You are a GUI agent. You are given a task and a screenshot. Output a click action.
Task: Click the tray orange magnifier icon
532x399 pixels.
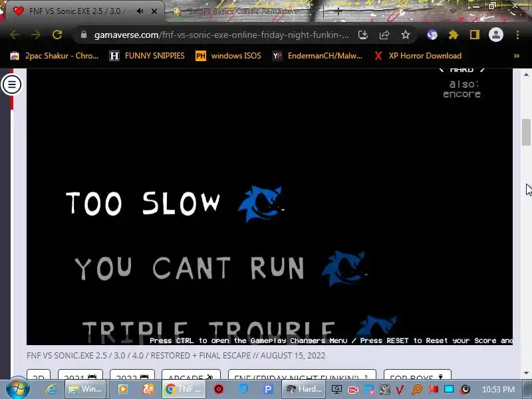pos(417,390)
